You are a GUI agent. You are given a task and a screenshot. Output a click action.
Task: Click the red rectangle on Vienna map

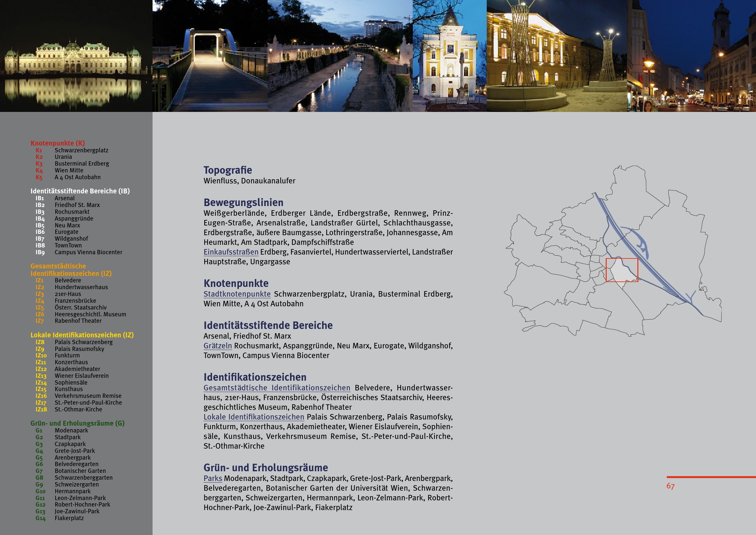pos(622,270)
